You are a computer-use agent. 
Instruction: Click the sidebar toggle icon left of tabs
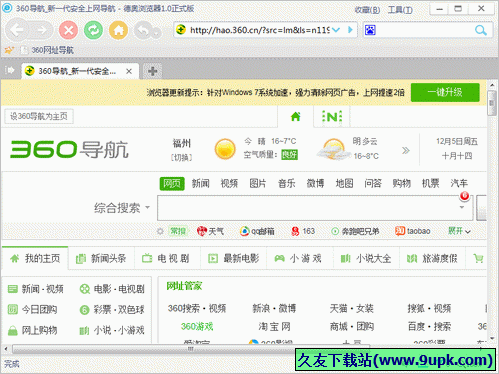(x=10, y=70)
